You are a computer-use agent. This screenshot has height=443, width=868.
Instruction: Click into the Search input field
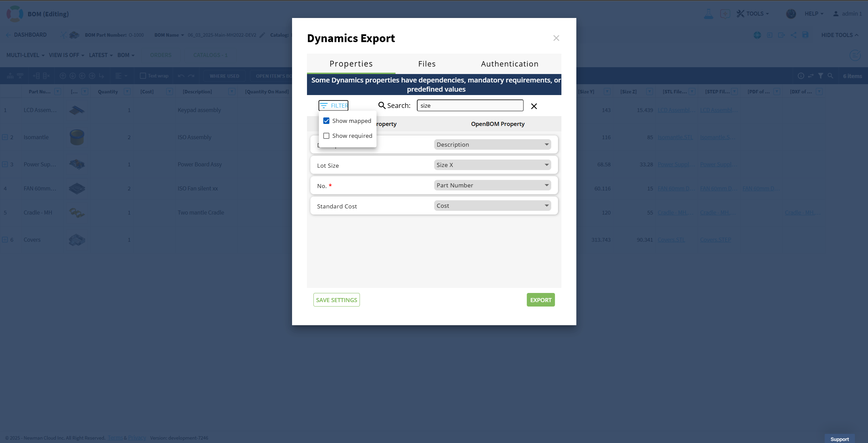pyautogui.click(x=470, y=106)
